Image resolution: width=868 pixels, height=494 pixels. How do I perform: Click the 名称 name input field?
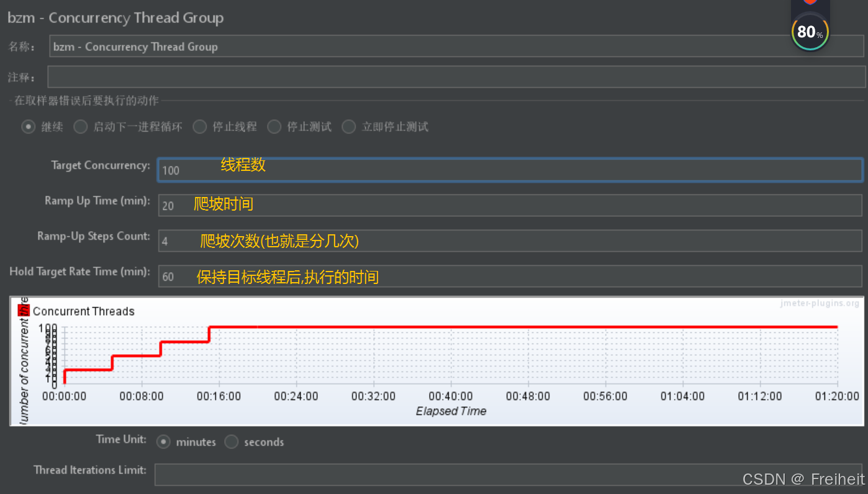pyautogui.click(x=456, y=47)
